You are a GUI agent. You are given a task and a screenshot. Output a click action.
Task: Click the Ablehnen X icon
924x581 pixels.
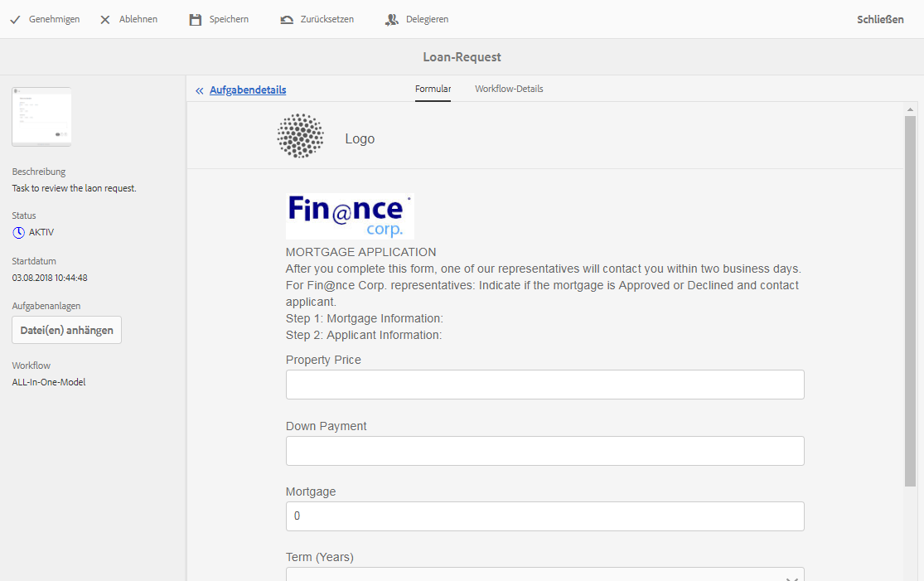(105, 19)
